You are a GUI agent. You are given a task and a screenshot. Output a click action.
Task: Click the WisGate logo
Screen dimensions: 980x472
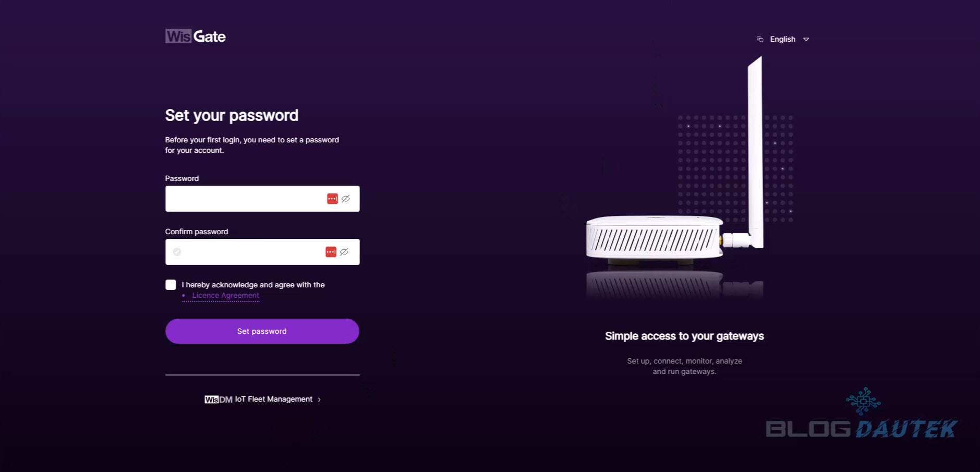[196, 36]
